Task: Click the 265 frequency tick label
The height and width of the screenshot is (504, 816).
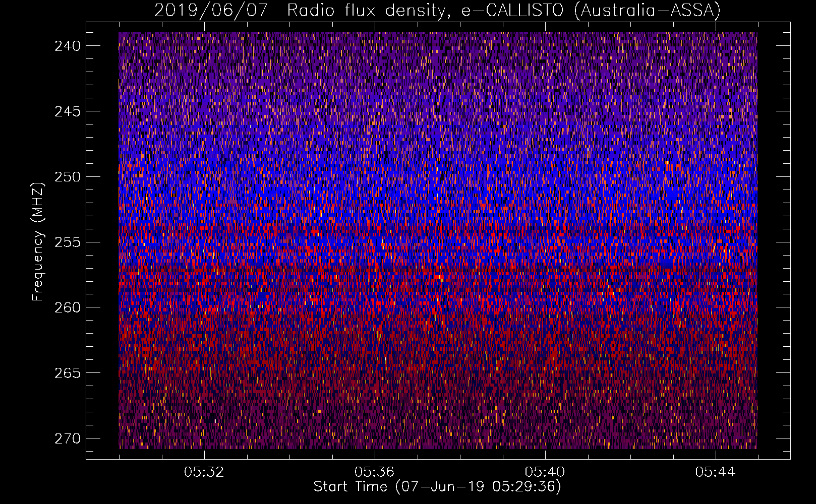Action: (68, 373)
